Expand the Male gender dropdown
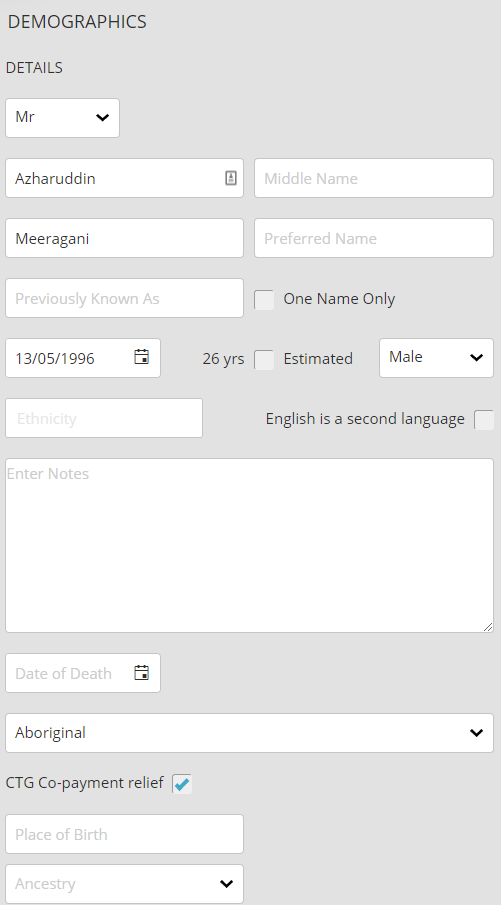This screenshot has height=905, width=501. pos(436,358)
